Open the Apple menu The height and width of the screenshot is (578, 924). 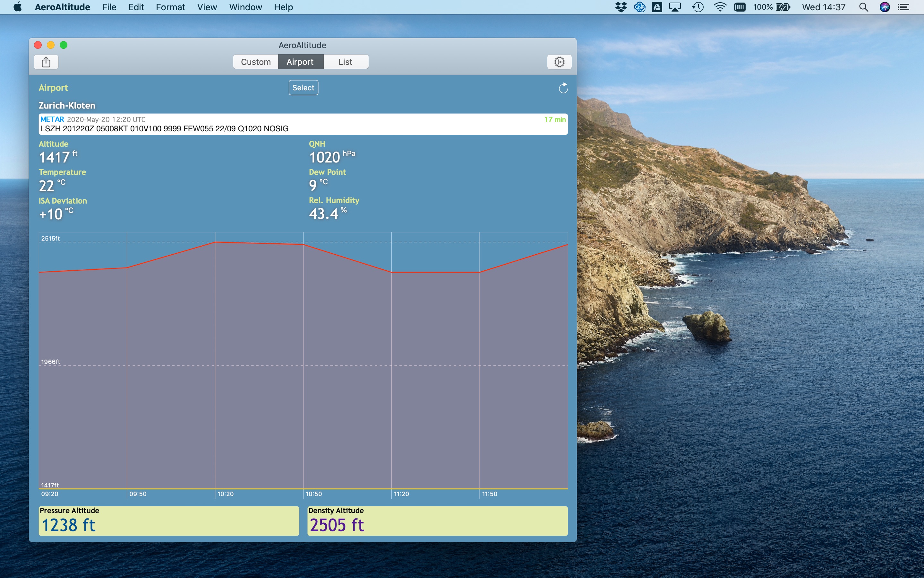click(17, 7)
